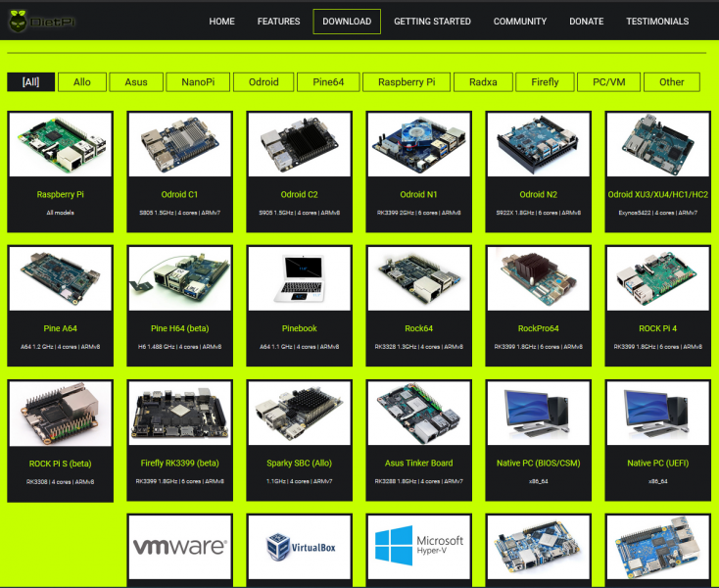Select the Pinebook laptop image
The width and height of the screenshot is (719, 588).
pyautogui.click(x=300, y=278)
